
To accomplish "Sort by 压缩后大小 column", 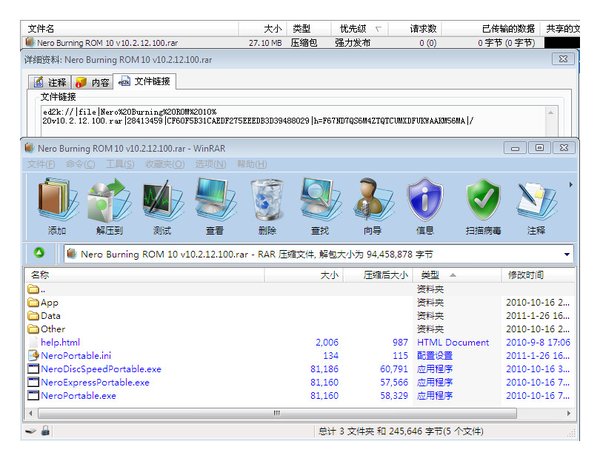I will [378, 275].
